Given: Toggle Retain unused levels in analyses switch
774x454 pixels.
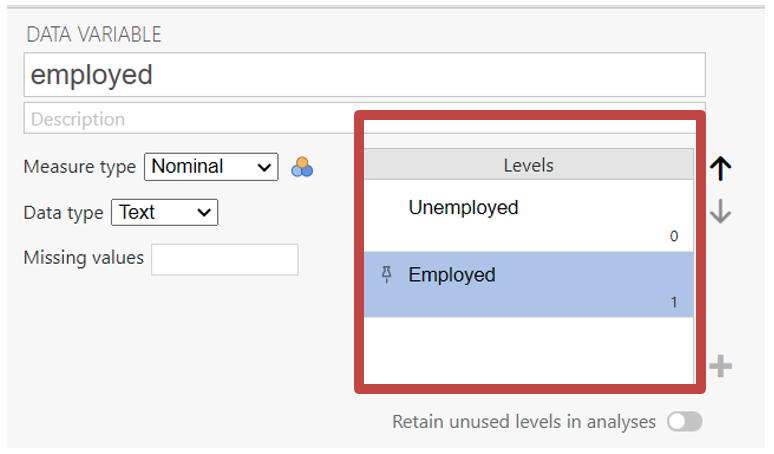Looking at the screenshot, I should click(685, 422).
